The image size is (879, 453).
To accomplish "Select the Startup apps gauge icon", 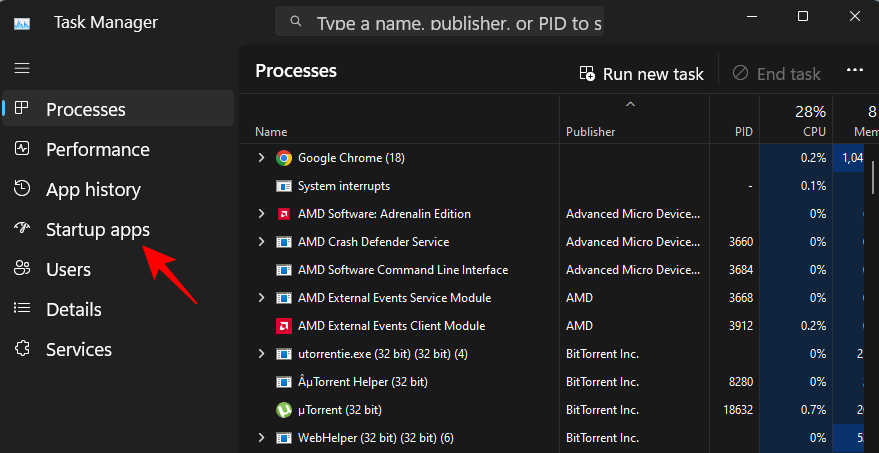I will [x=22, y=229].
